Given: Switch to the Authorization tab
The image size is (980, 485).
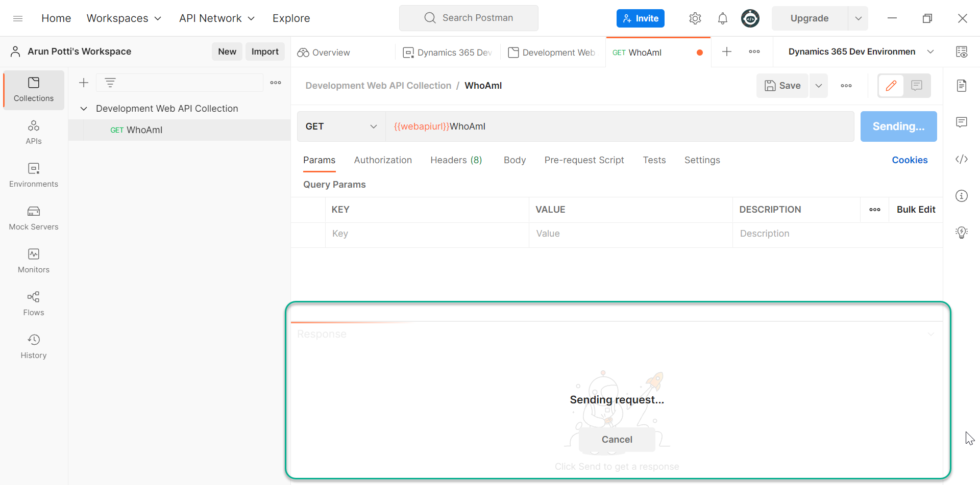Looking at the screenshot, I should click(383, 160).
